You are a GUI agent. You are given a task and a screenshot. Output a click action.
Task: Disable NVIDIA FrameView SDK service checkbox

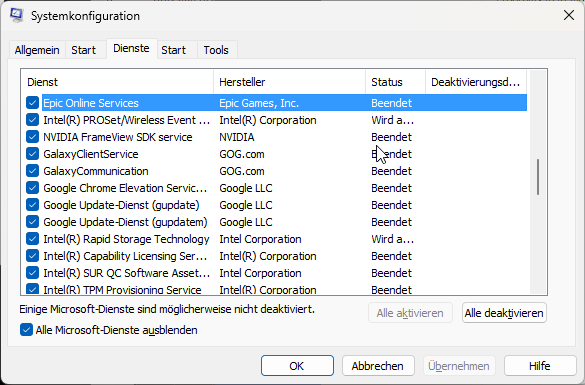click(x=32, y=137)
